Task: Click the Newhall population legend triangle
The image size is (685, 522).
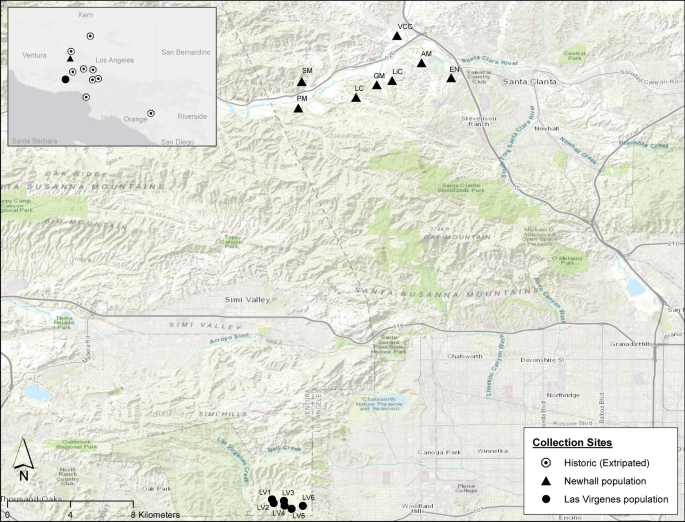Action: pos(546,481)
